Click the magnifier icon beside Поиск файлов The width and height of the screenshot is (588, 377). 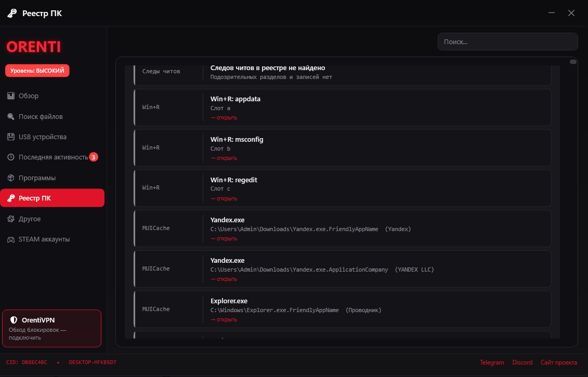pos(11,116)
